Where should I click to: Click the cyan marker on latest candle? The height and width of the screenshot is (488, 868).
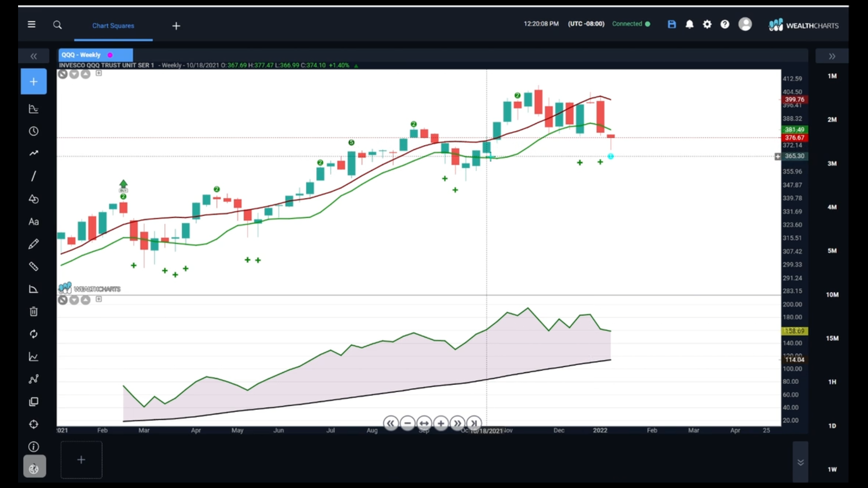(611, 156)
